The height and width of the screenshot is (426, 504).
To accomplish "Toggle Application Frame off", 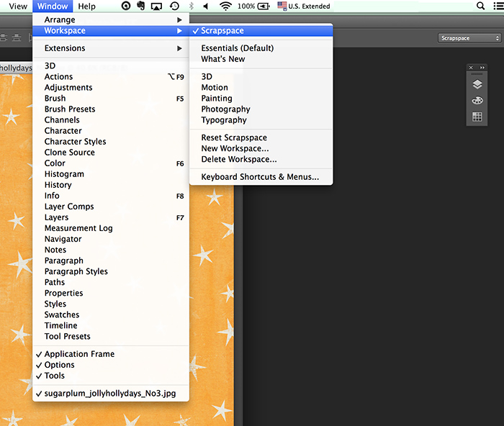I will [111, 354].
